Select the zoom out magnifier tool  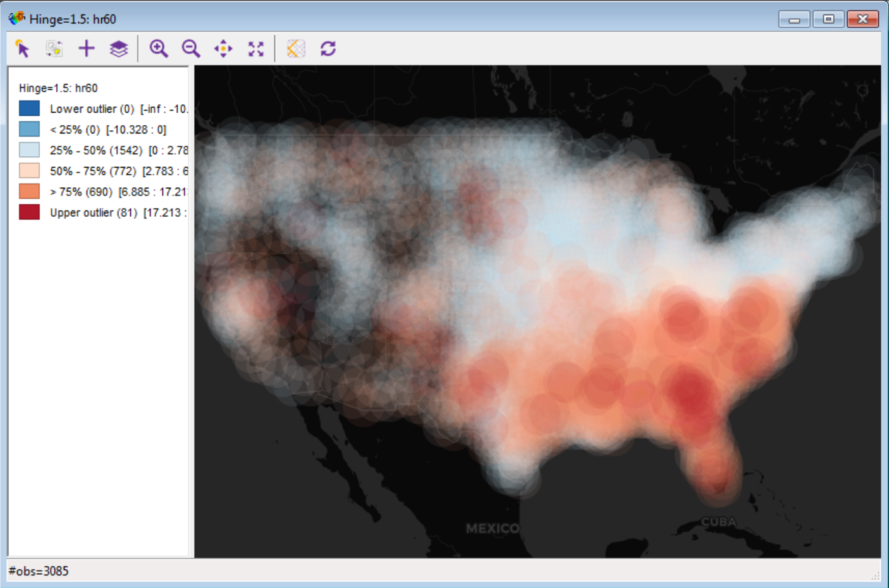point(191,48)
